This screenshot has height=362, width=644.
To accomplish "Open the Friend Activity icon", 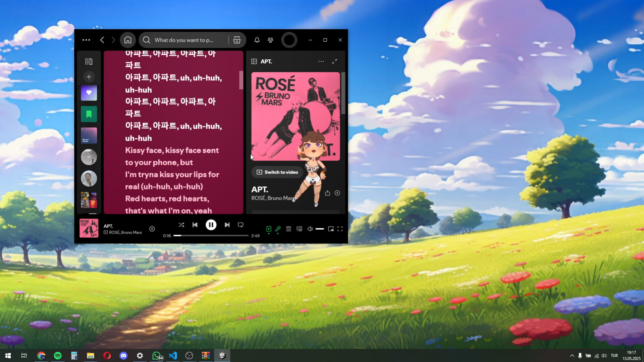I will (270, 40).
